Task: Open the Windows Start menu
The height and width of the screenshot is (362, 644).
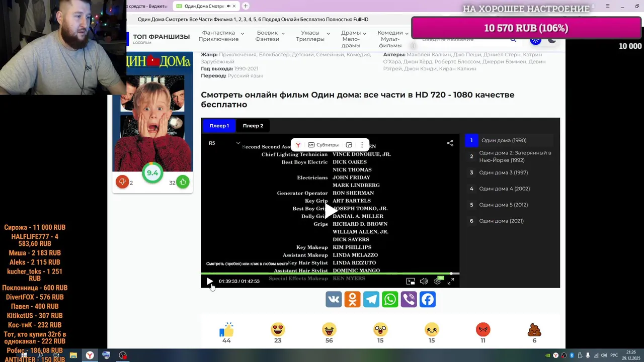Action: tap(24, 355)
